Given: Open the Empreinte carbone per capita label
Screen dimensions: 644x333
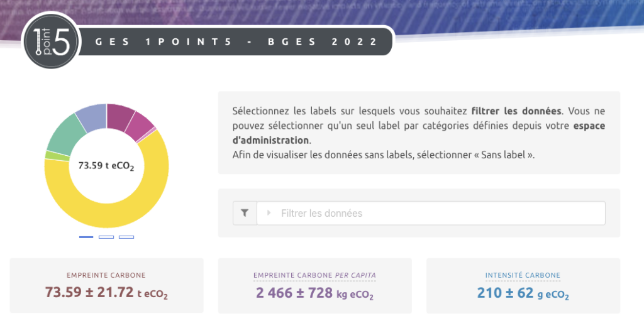Looking at the screenshot, I should coord(314,275).
